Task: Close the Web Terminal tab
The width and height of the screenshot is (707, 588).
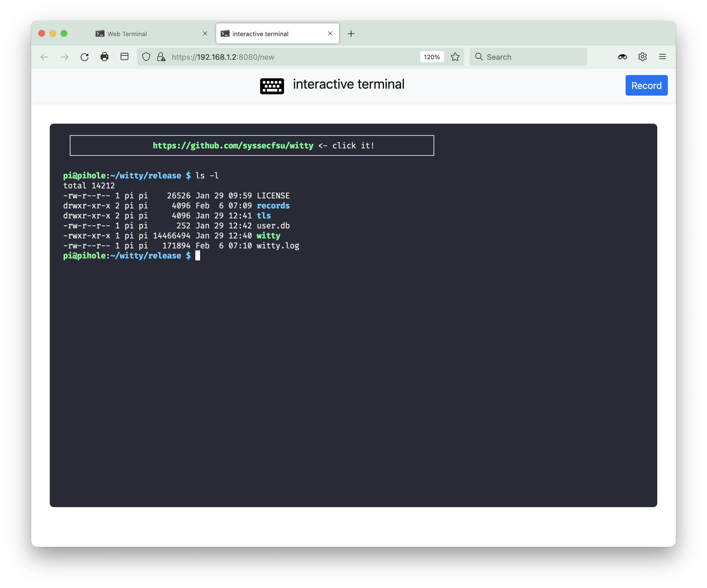Action: 205,33
